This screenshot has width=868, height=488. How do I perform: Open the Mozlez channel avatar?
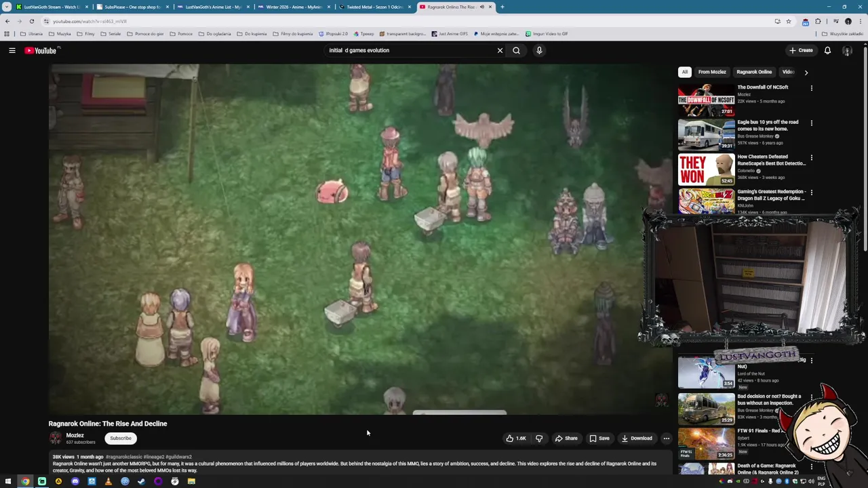tap(55, 439)
